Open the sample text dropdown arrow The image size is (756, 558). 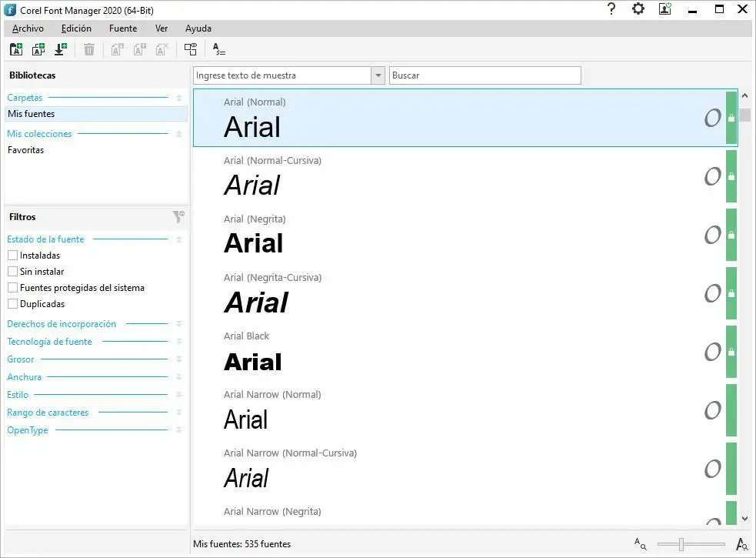pyautogui.click(x=378, y=75)
